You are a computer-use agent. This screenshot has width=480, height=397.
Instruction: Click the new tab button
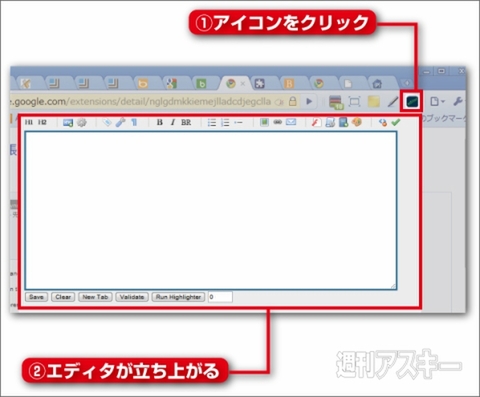tap(406, 83)
